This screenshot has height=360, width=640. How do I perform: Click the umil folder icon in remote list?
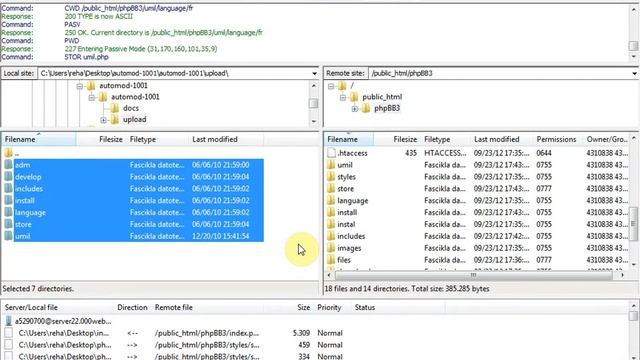click(331, 165)
